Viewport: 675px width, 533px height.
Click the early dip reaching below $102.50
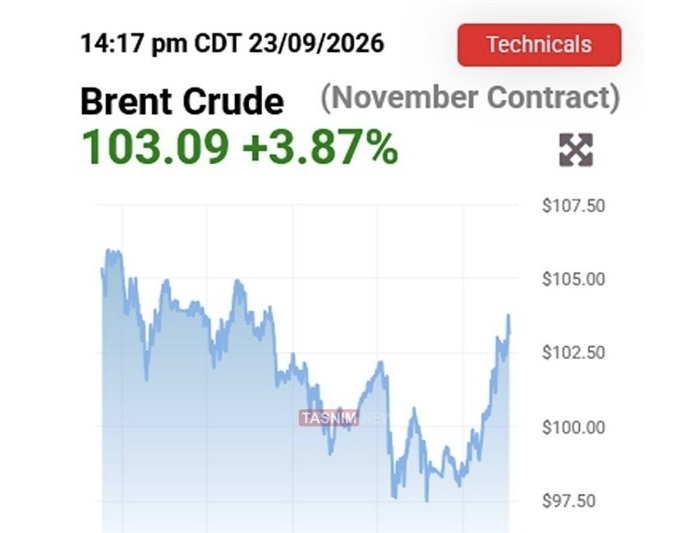pos(147,377)
